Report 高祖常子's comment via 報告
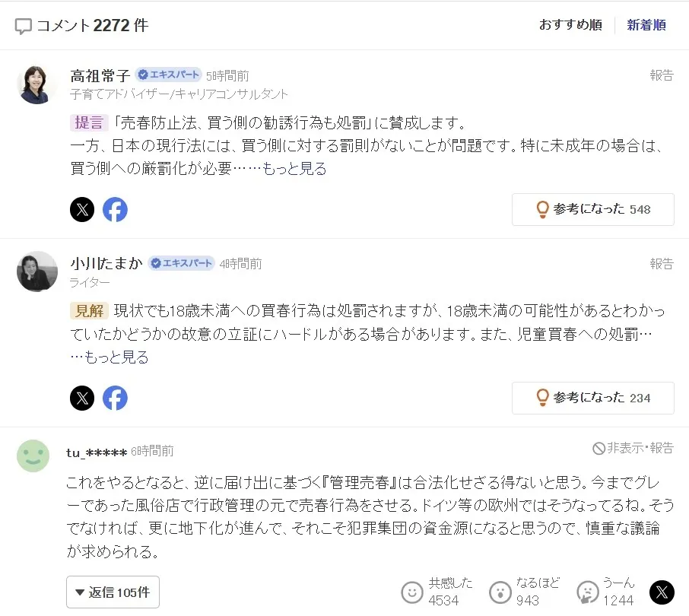The height and width of the screenshot is (616, 689). tap(661, 75)
